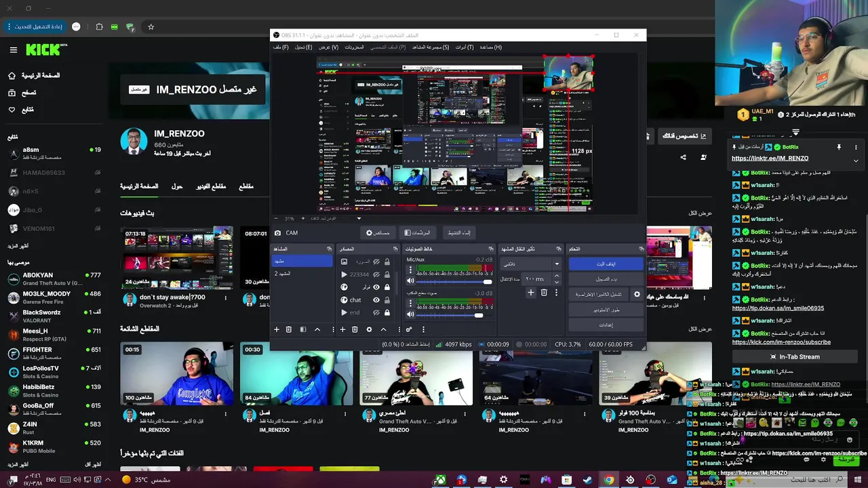Toggle visibility of الصورة source

click(376, 262)
